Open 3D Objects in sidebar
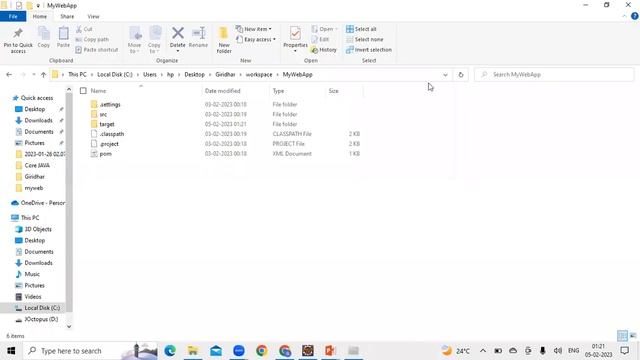This screenshot has height=360, width=640. [x=38, y=229]
